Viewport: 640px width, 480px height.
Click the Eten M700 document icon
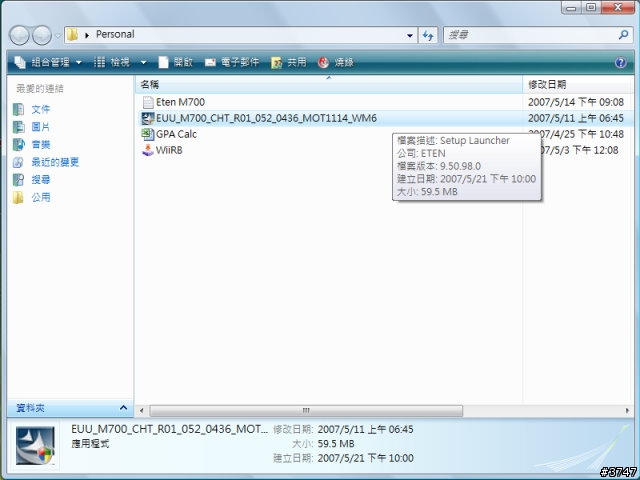point(148,102)
